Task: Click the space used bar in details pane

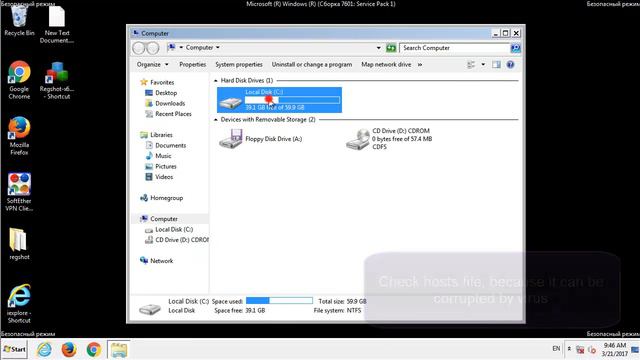Action: [279, 301]
